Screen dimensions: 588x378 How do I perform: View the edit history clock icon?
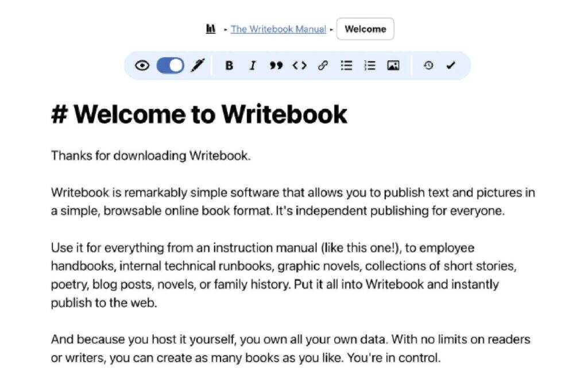click(428, 65)
